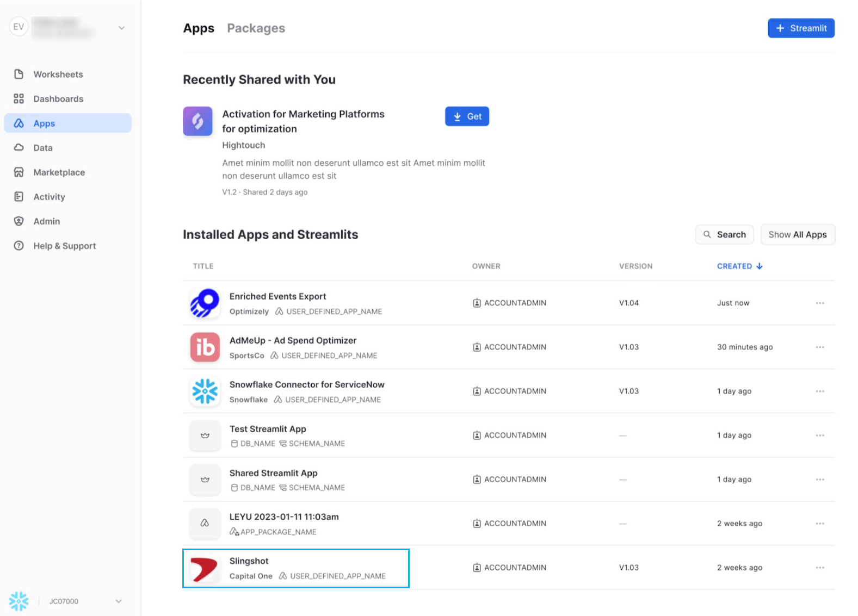Expand the account selector at top left
The image size is (858, 616).
[121, 27]
